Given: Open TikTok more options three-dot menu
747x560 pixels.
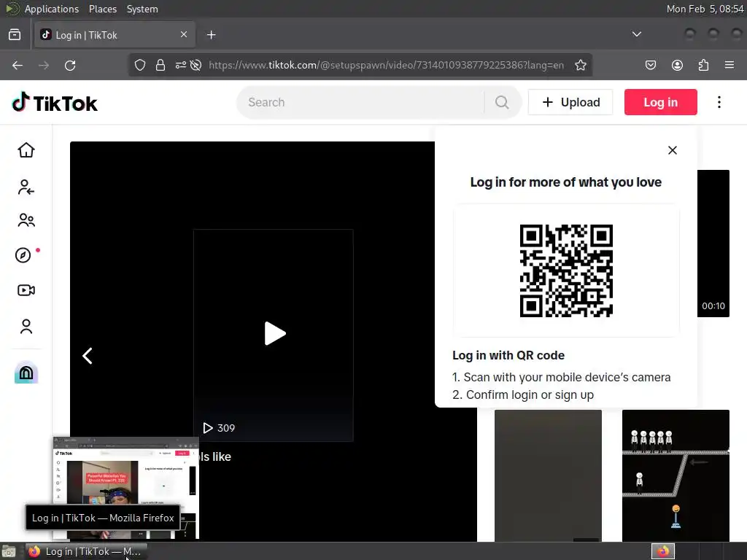Looking at the screenshot, I should click(x=719, y=102).
